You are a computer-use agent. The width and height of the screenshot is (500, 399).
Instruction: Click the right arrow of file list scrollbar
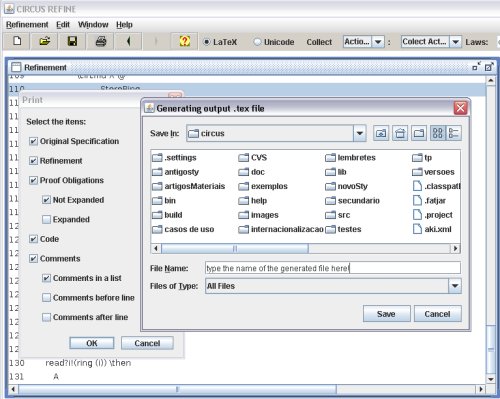[455, 249]
